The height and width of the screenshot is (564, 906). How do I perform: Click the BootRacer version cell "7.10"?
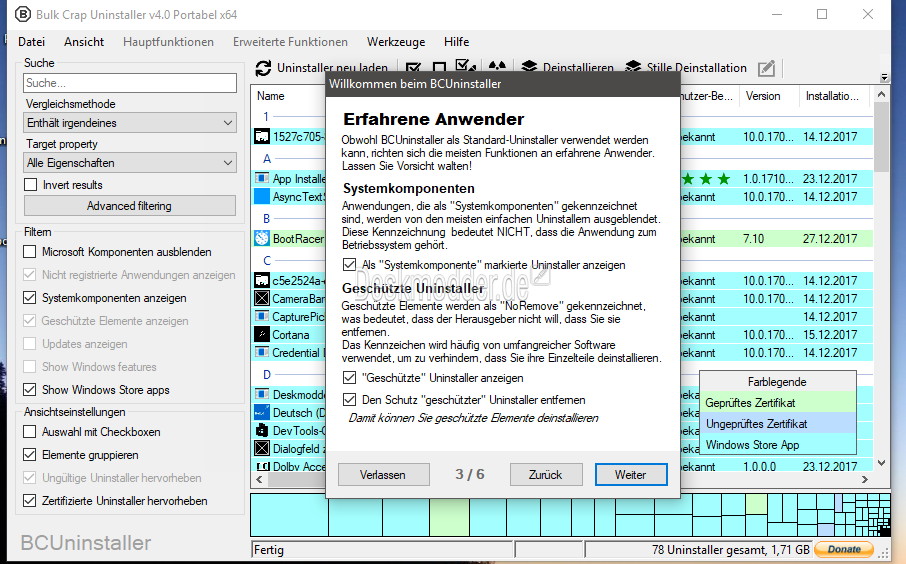pyautogui.click(x=753, y=238)
